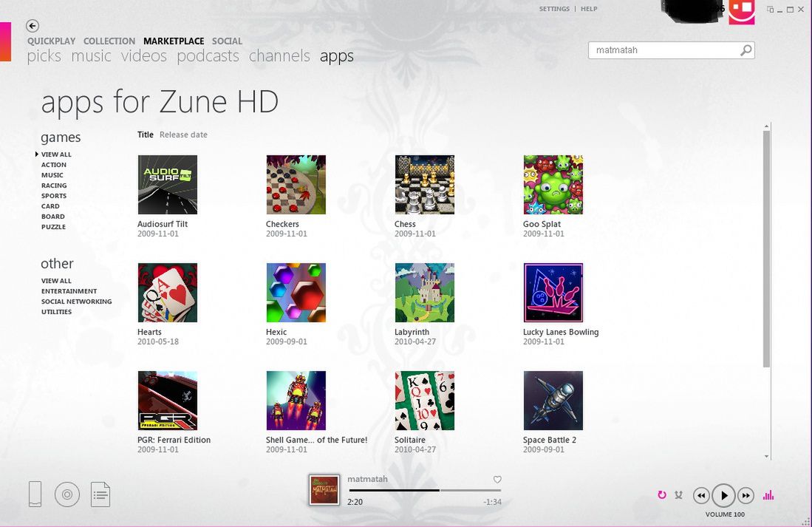Select the Marketplace tab
Viewport: 812px width, 527px height.
click(174, 41)
